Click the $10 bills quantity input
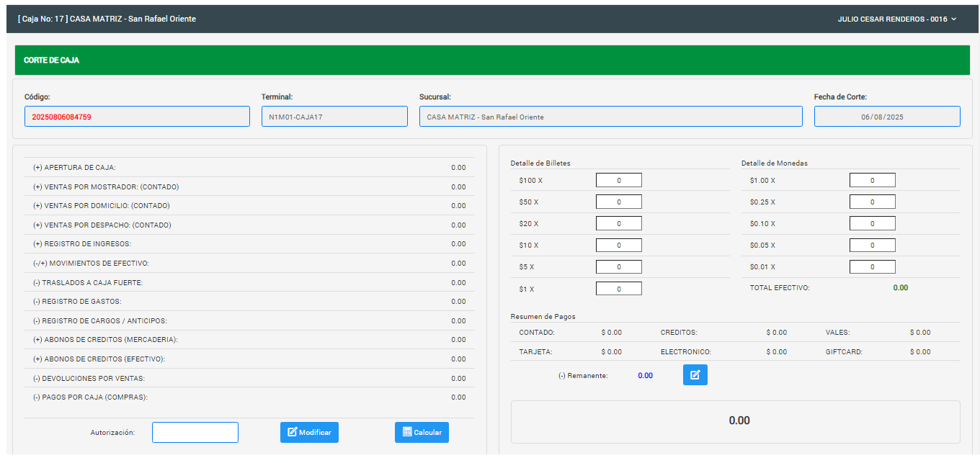Viewport: 980px width, 463px height. tap(618, 246)
